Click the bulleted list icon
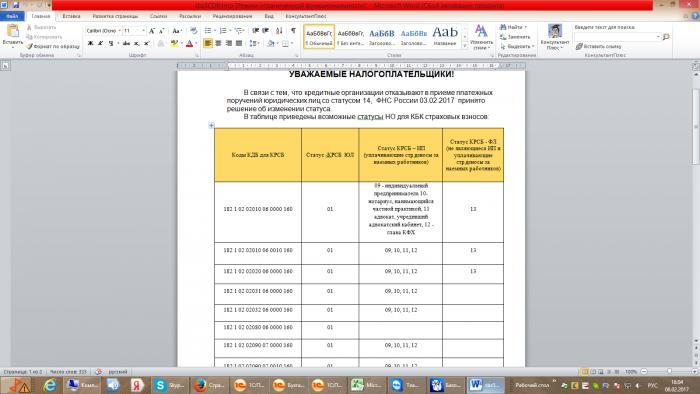The image size is (700, 394). click(x=208, y=30)
